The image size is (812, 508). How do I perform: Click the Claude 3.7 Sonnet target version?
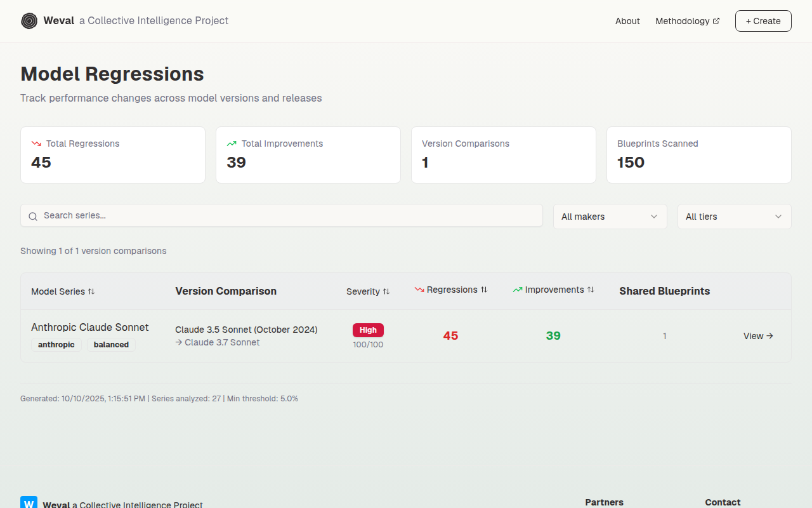tap(222, 342)
